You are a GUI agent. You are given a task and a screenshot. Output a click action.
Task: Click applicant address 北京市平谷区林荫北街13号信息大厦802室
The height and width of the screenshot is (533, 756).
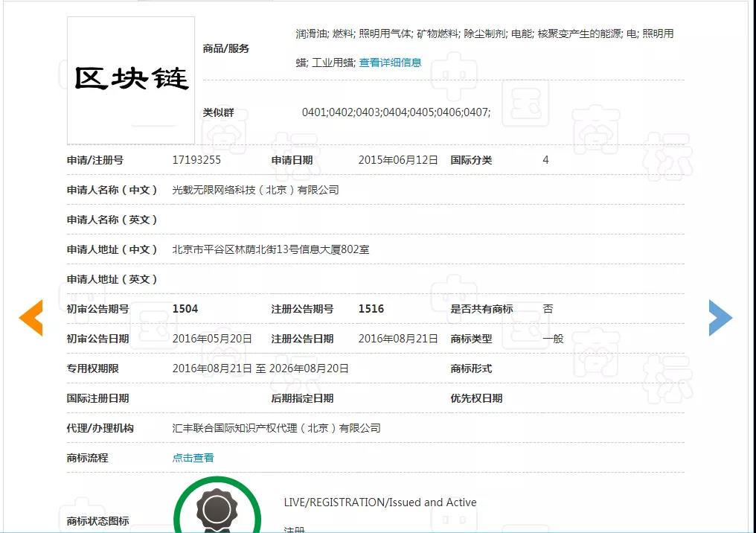click(271, 250)
